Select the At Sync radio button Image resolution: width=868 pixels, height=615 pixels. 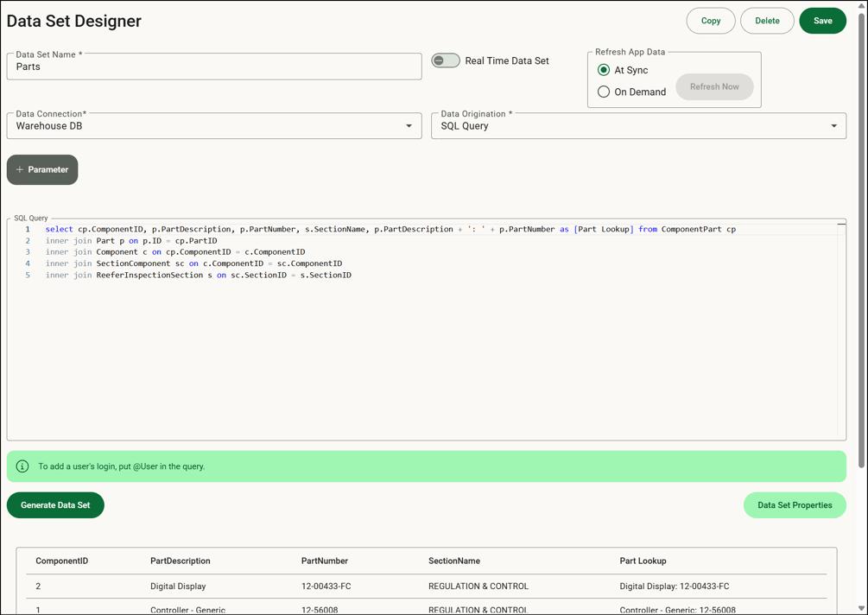[604, 70]
